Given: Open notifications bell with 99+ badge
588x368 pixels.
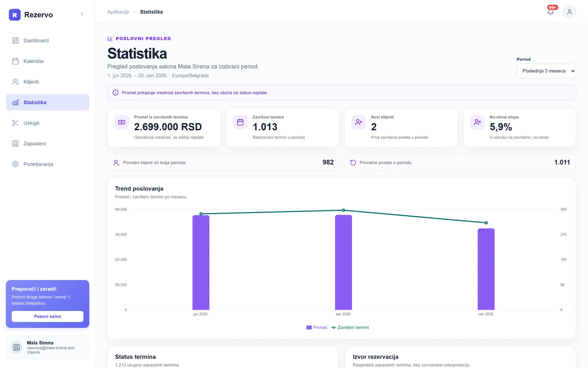Looking at the screenshot, I should tap(551, 12).
